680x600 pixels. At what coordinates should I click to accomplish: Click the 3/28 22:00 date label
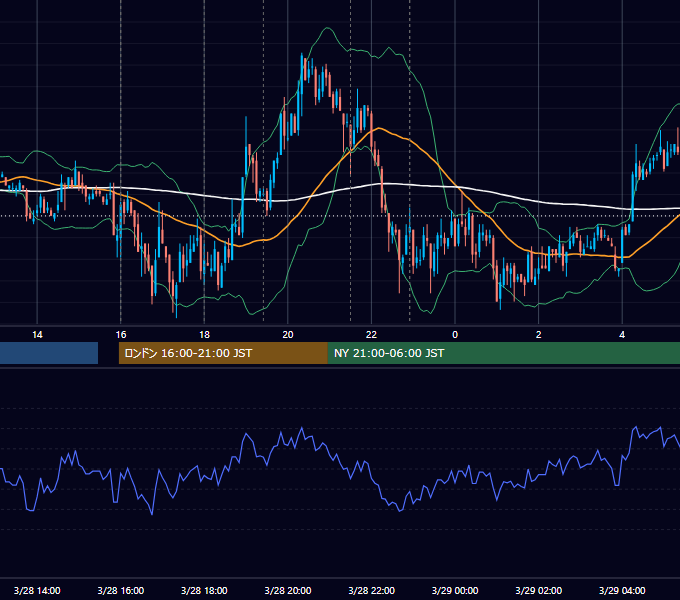pos(371,590)
